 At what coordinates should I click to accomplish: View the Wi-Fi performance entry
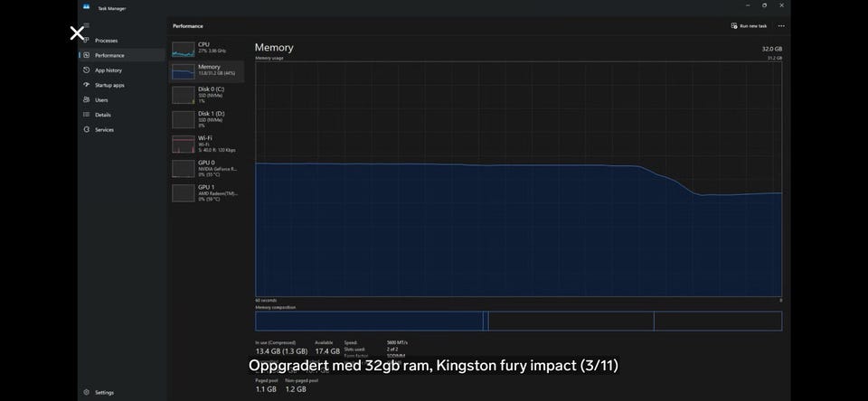(x=206, y=144)
